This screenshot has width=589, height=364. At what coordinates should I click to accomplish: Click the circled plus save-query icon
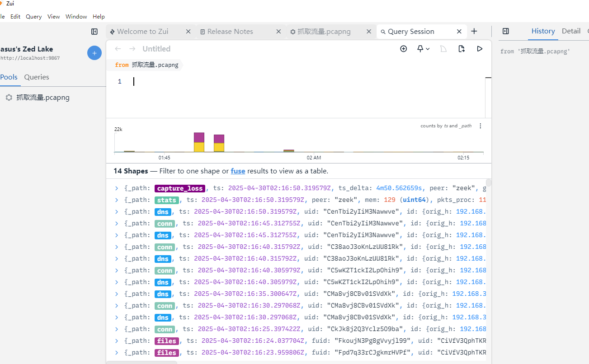(x=404, y=49)
